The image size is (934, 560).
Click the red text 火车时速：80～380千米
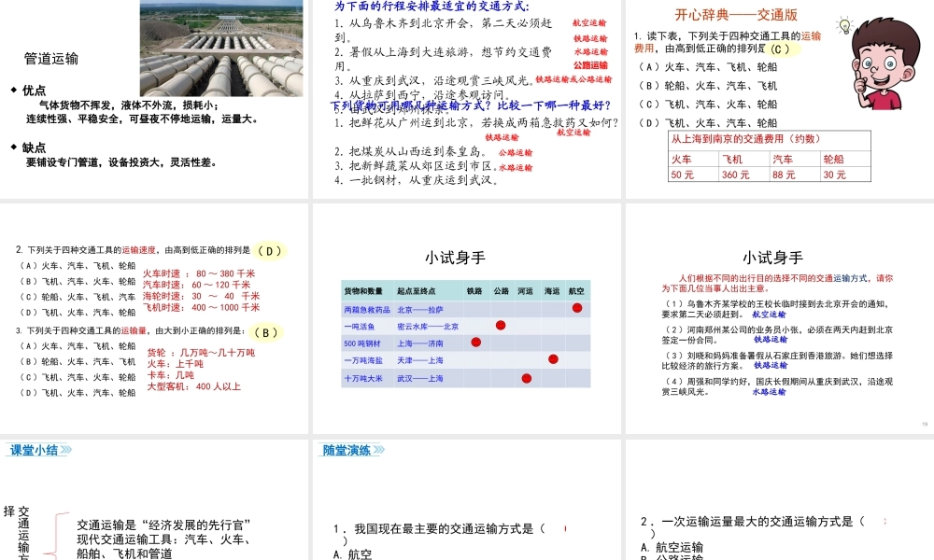pyautogui.click(x=198, y=273)
